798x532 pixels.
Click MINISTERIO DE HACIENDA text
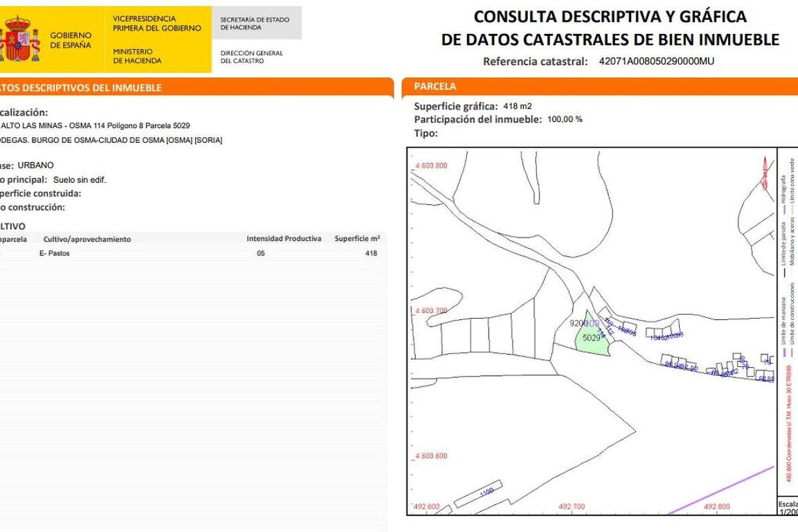pos(137,56)
